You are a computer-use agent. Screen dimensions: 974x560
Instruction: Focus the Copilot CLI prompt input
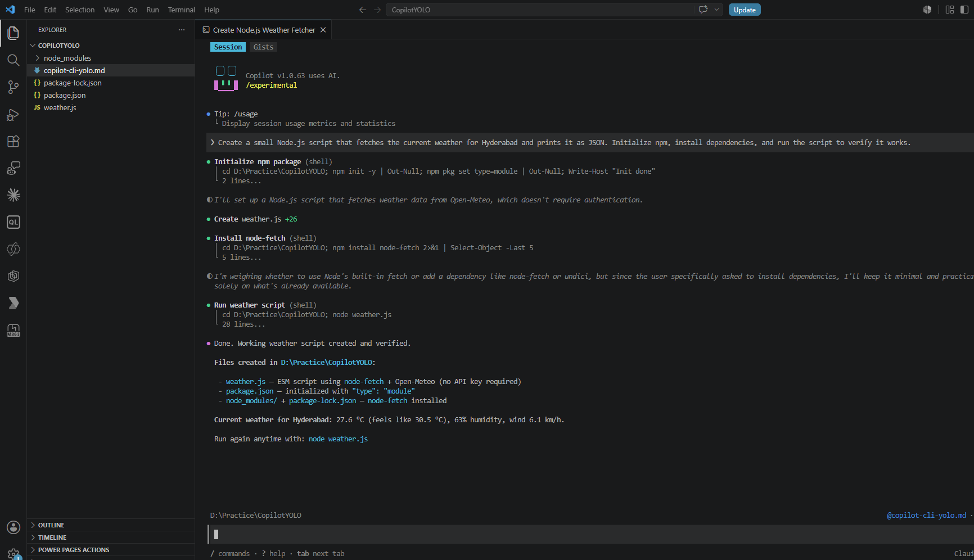pos(590,535)
